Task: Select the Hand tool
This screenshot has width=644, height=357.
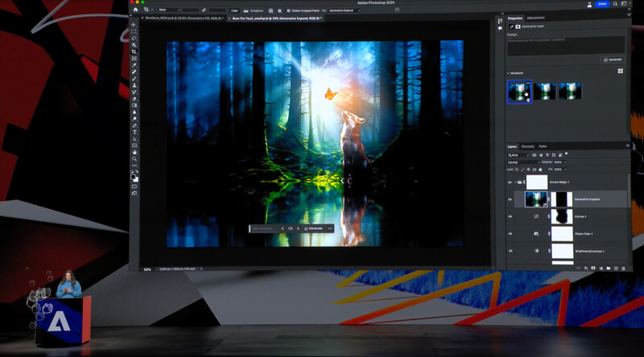Action: coord(134,152)
